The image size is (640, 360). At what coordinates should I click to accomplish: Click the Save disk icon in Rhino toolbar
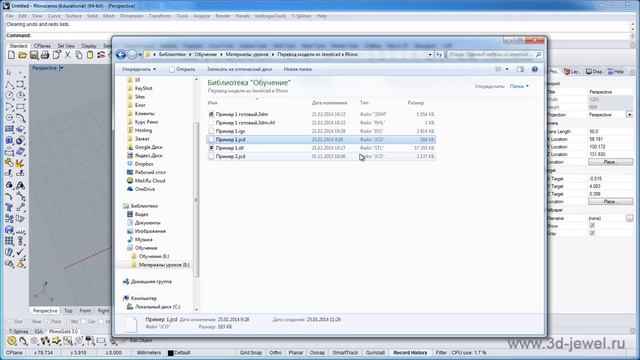click(34, 55)
